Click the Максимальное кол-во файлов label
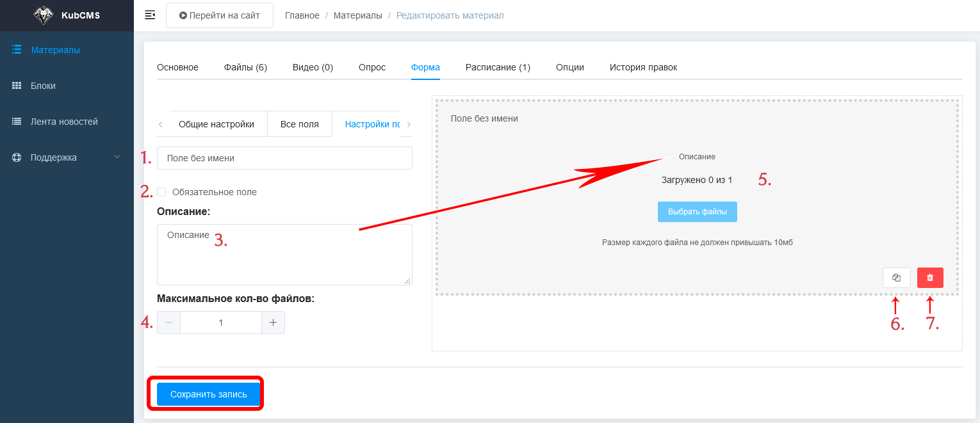The width and height of the screenshot is (980, 423). tap(236, 298)
